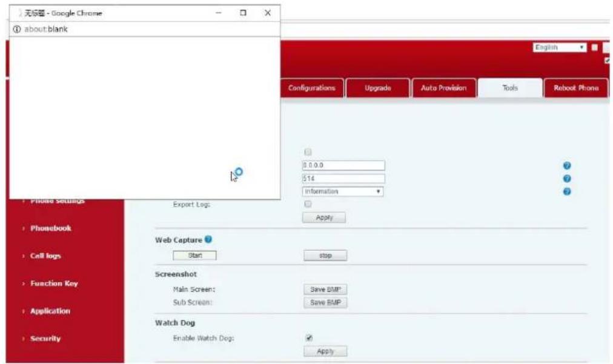Switch to the Upgrade tab
This screenshot has width=613, height=364.
click(377, 88)
